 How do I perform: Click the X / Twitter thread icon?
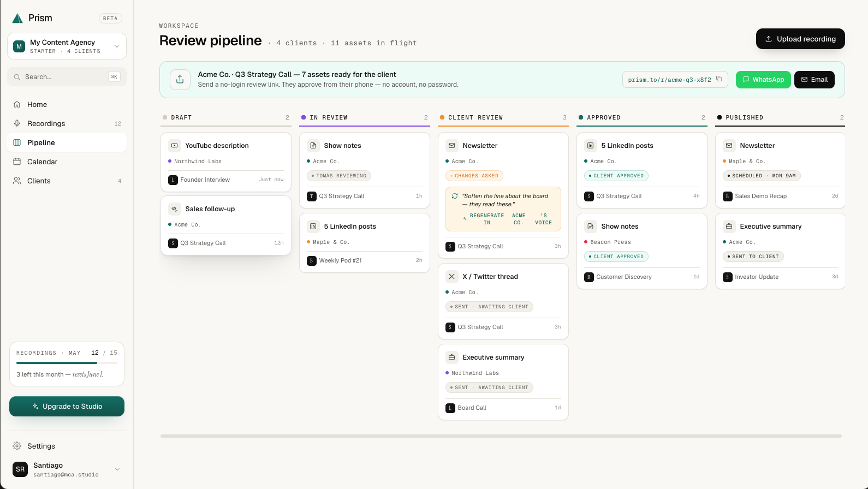click(452, 277)
